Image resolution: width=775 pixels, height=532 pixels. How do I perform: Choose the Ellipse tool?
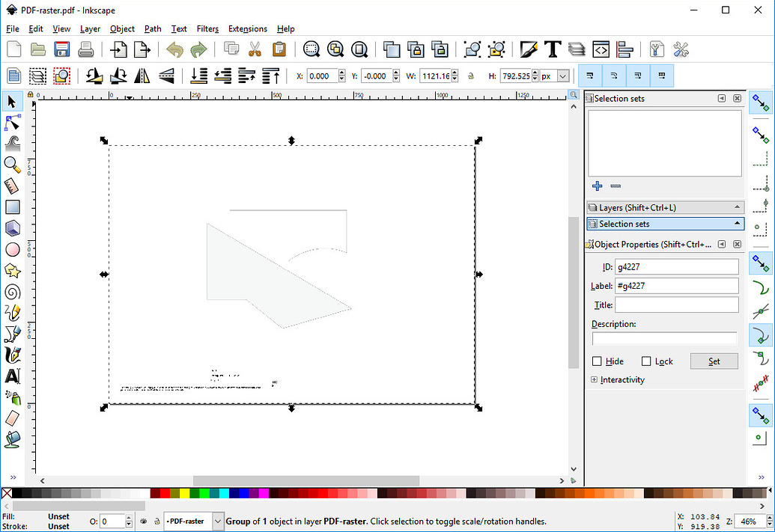[x=12, y=249]
